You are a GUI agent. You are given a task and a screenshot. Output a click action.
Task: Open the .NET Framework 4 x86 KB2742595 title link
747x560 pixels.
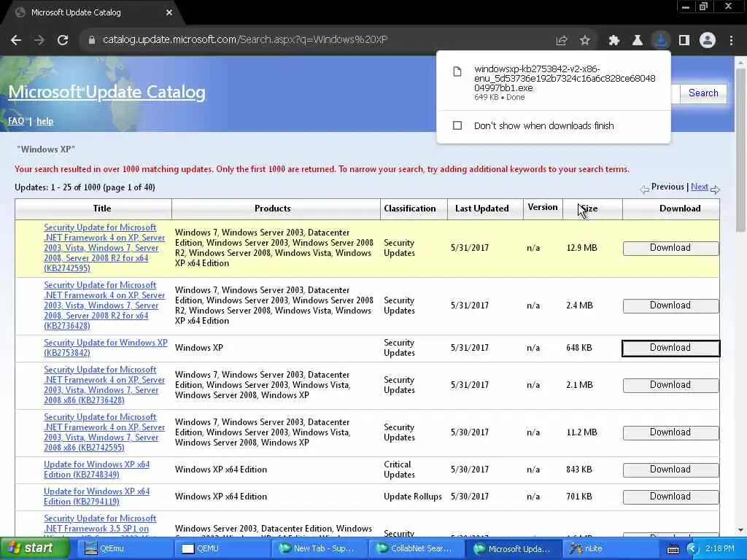(104, 432)
